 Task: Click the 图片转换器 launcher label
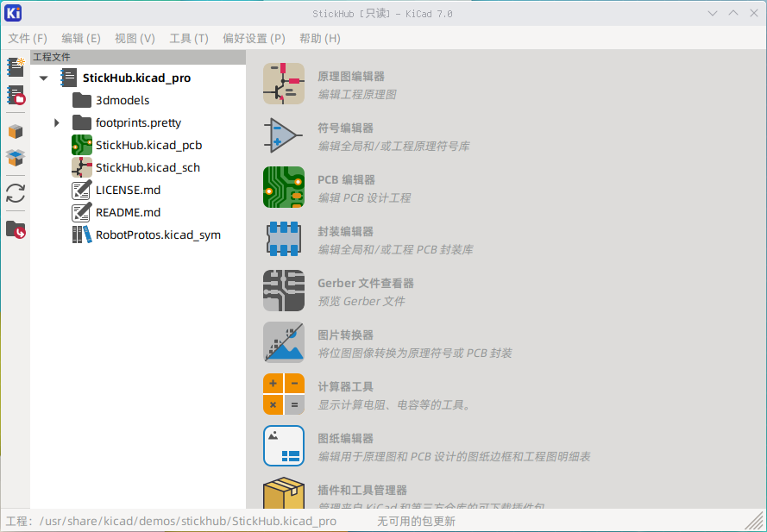[x=345, y=335]
